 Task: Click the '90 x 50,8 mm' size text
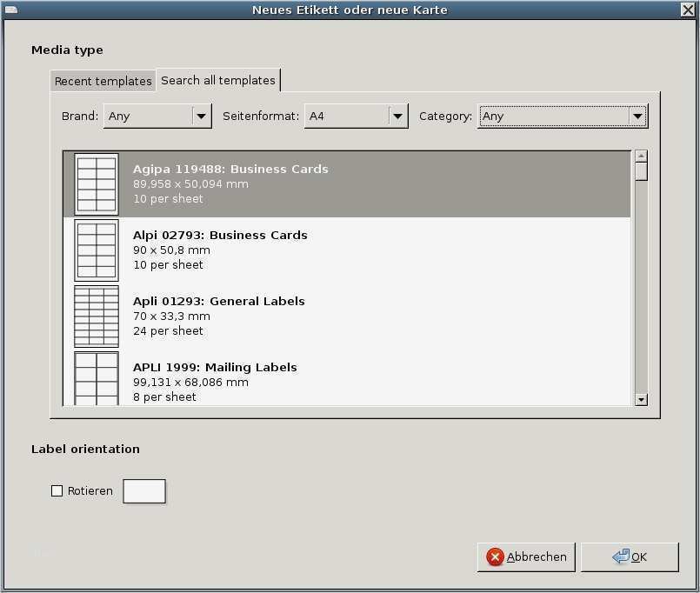[171, 250]
